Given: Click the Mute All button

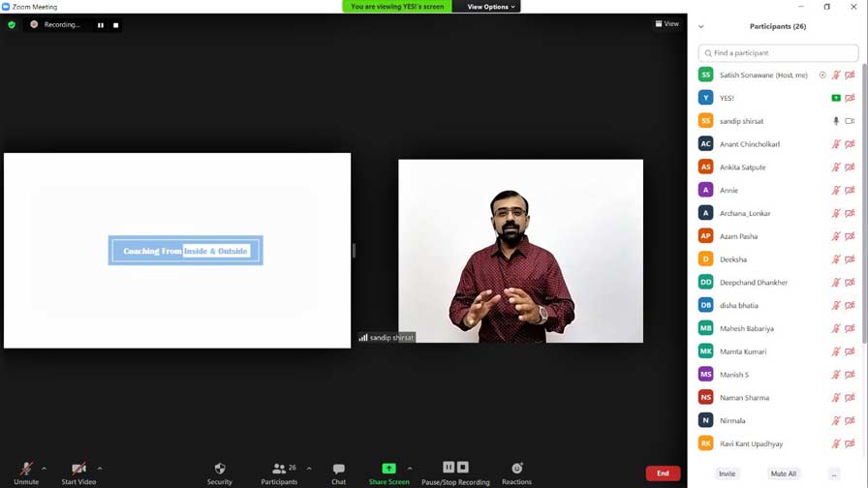Looking at the screenshot, I should 784,474.
